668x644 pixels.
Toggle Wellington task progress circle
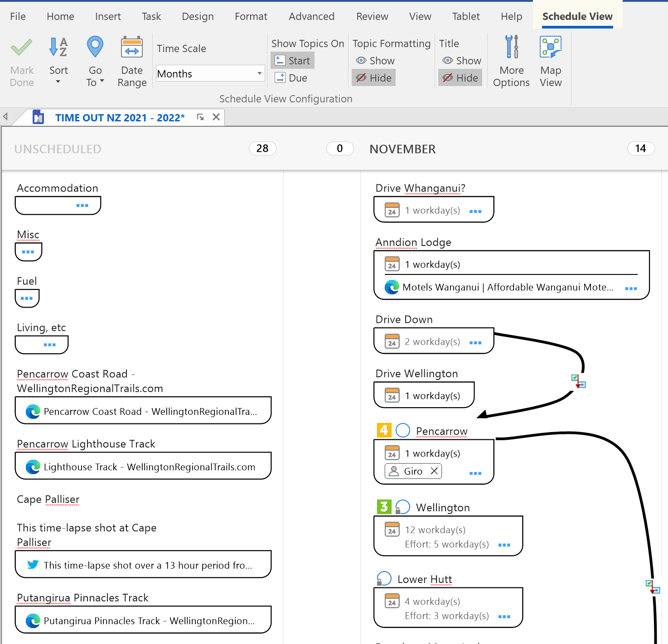click(x=402, y=507)
